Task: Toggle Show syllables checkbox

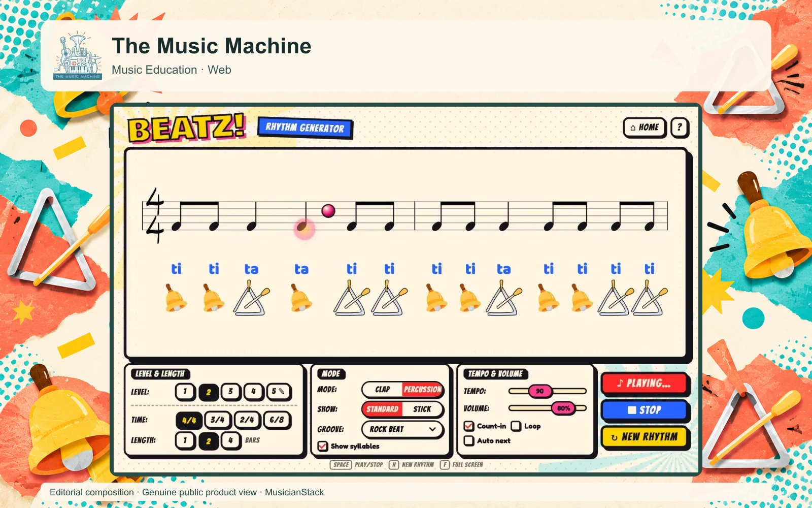Action: tap(323, 446)
